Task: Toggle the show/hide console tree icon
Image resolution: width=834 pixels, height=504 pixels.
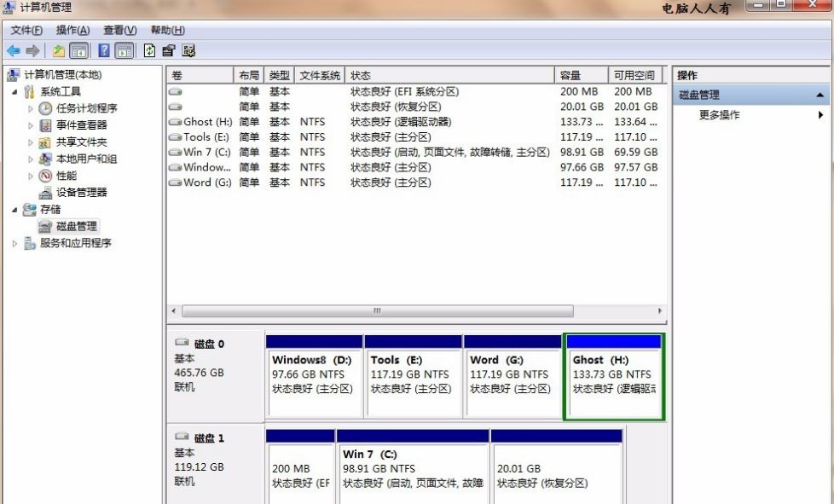Action: 78,51
